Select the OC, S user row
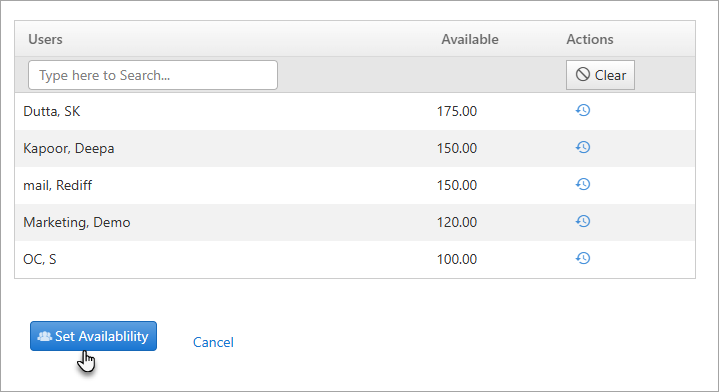The height and width of the screenshot is (392, 719). (x=355, y=259)
